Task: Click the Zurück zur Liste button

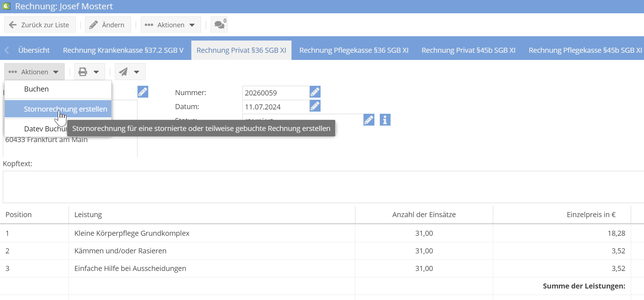Action: pyautogui.click(x=40, y=25)
